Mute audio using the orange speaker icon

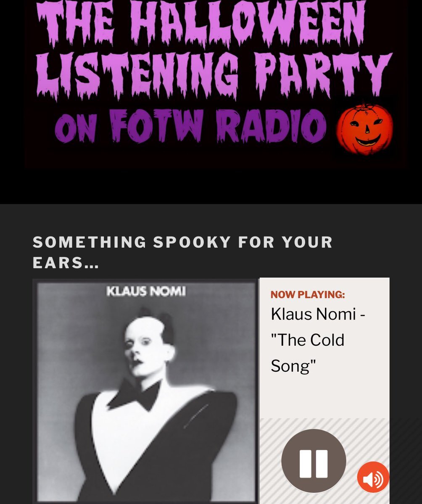coord(373,478)
